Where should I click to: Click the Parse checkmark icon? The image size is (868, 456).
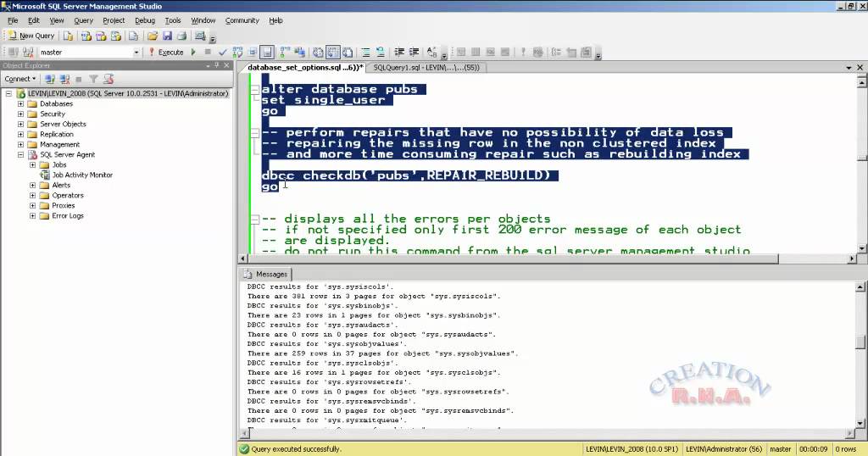[223, 52]
